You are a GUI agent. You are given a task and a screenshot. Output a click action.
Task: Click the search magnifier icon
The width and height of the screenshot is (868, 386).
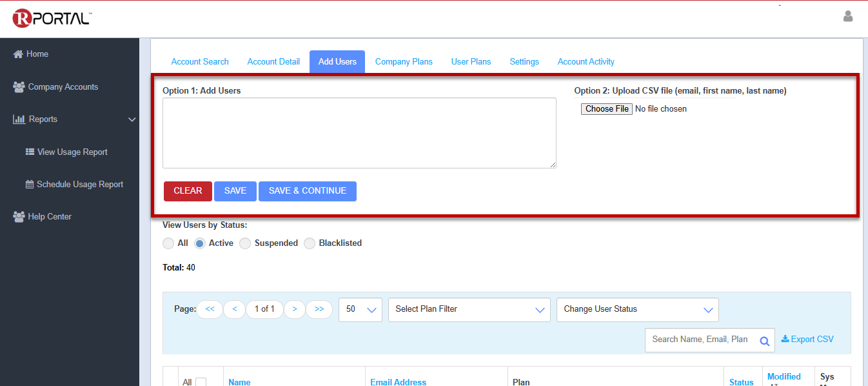764,341
